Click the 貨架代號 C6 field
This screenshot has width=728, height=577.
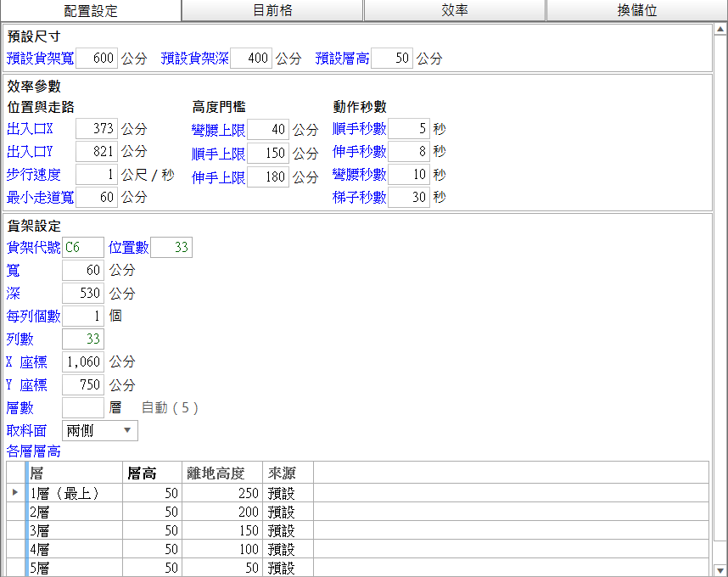point(82,247)
